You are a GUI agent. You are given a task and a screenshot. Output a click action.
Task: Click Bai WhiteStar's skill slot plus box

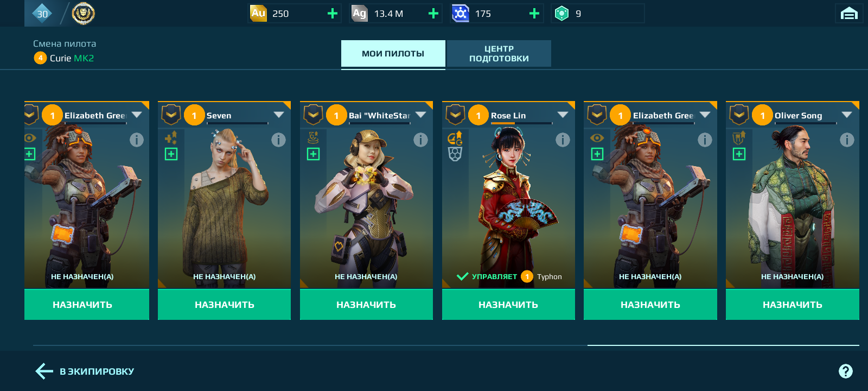click(313, 154)
